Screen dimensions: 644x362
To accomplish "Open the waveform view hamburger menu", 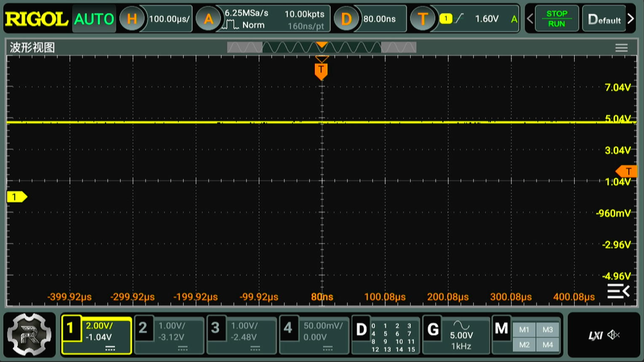I will pyautogui.click(x=621, y=48).
